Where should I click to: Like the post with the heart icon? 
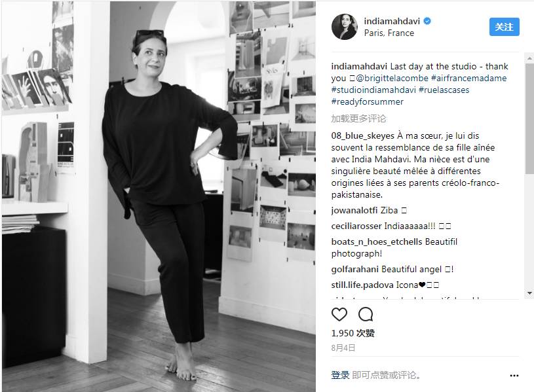[x=339, y=314]
